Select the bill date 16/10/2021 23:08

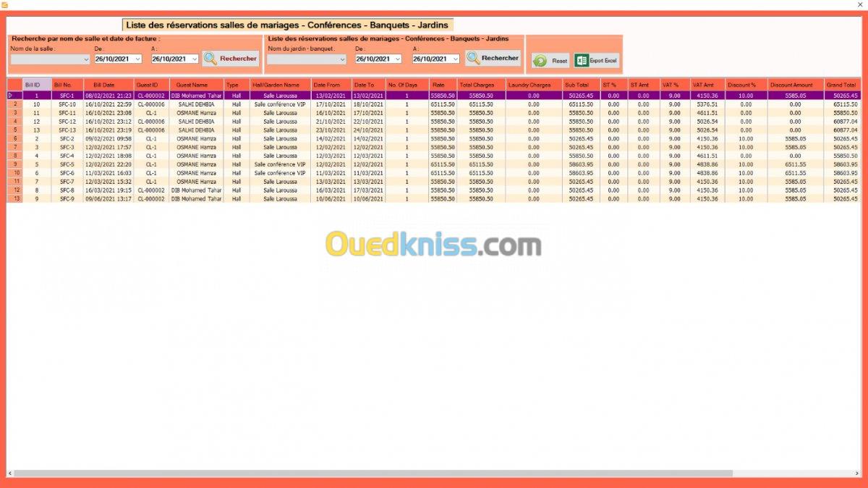[x=109, y=113]
